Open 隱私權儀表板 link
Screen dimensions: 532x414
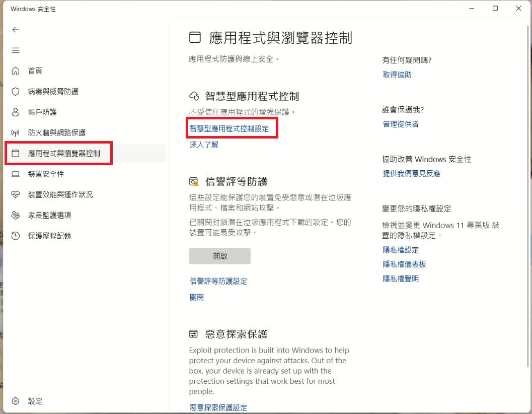coord(405,264)
